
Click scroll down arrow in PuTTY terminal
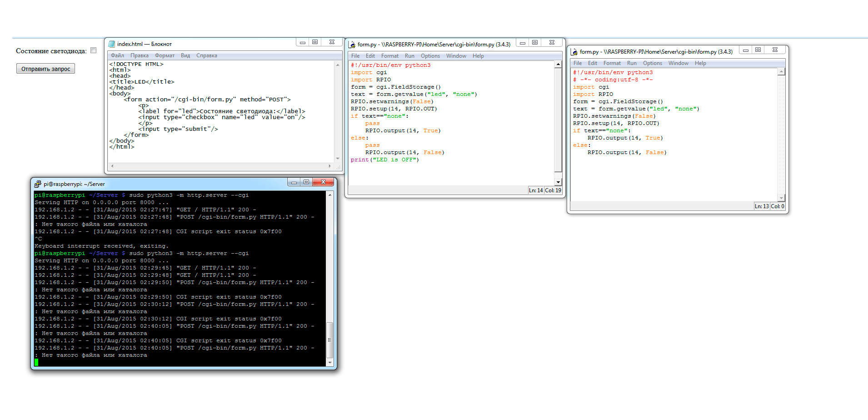330,363
